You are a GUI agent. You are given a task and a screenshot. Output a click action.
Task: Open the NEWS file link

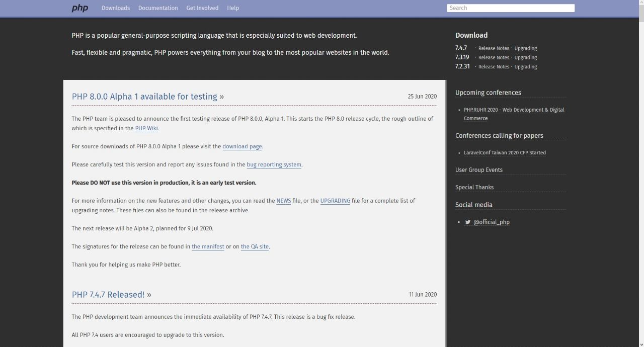click(283, 201)
